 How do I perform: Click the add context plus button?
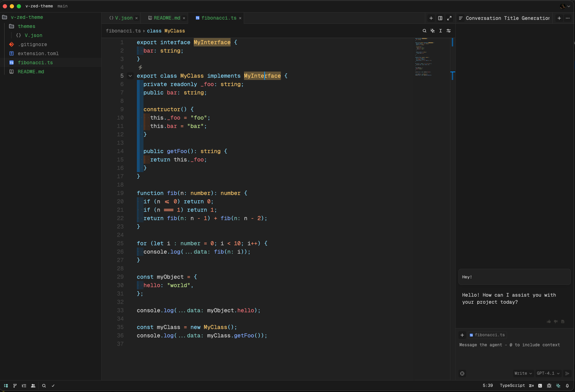pos(462,335)
